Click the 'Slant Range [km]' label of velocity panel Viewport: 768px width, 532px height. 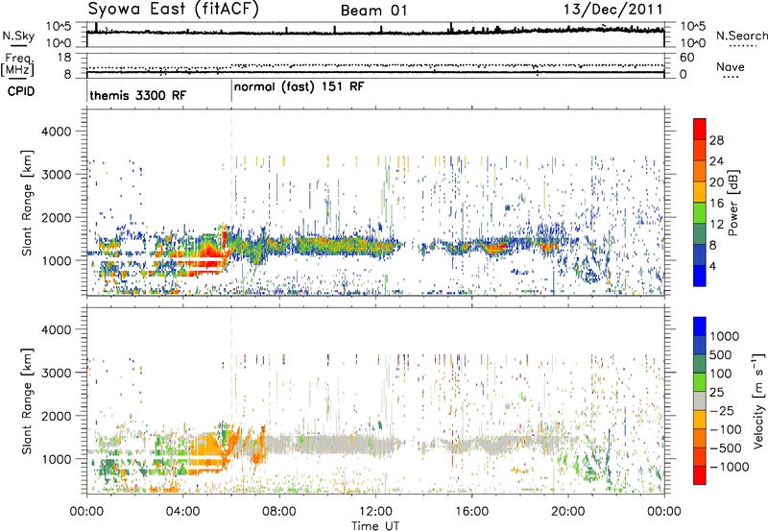tap(27, 400)
